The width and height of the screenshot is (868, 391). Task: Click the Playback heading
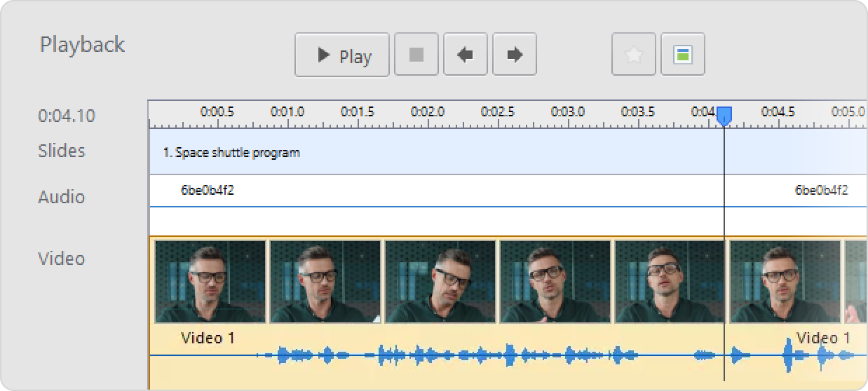[82, 45]
